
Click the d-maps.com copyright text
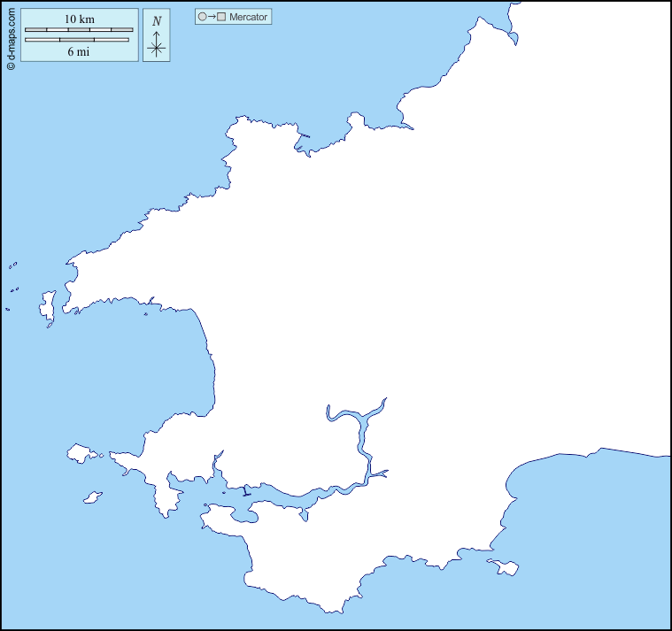click(x=11, y=35)
